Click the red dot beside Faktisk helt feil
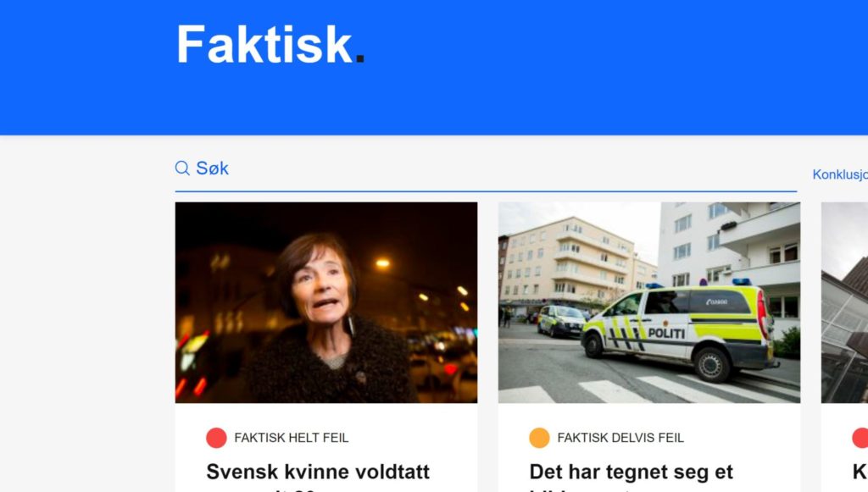Image resolution: width=868 pixels, height=492 pixels. click(216, 438)
